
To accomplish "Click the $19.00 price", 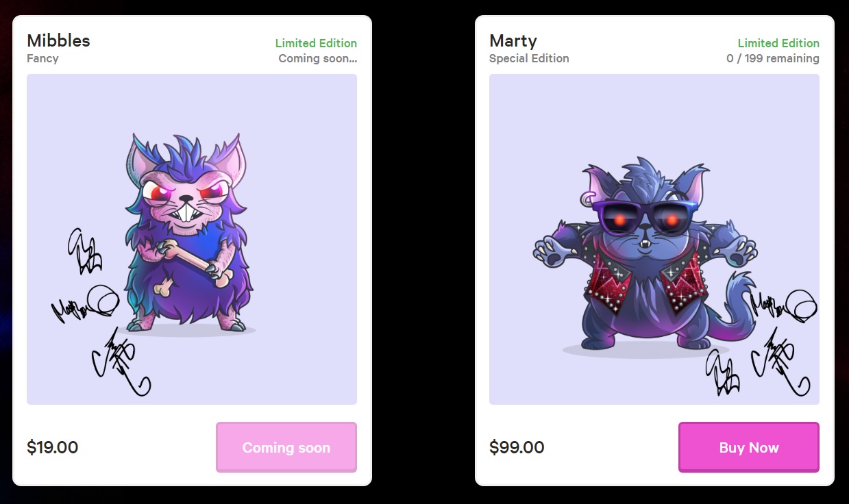I will [52, 447].
